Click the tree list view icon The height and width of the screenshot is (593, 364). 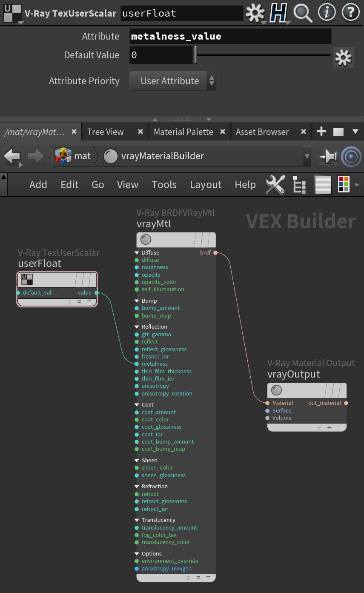(300, 185)
